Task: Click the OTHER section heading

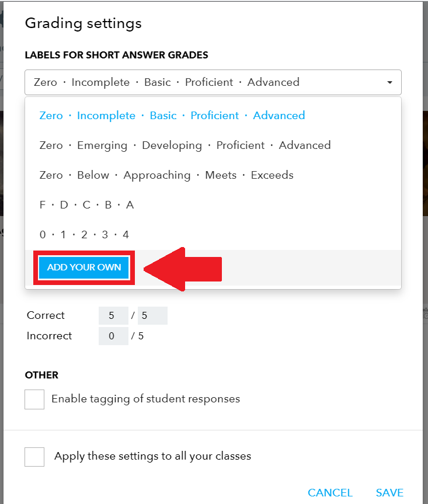Action: pos(42,375)
